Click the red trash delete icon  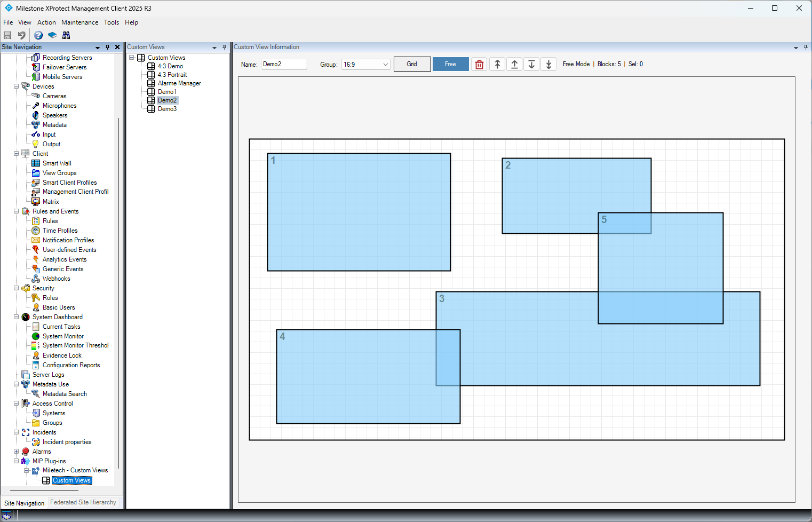[x=479, y=64]
